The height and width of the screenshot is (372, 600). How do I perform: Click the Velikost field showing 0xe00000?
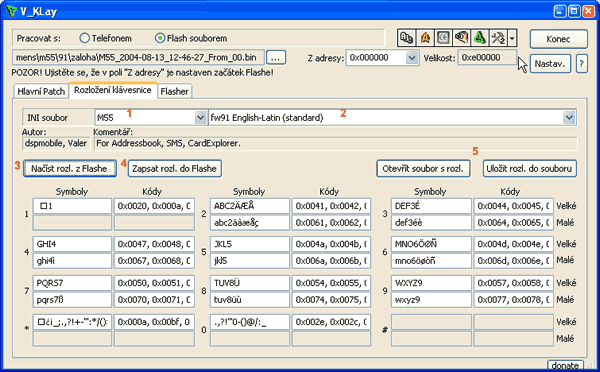click(x=487, y=58)
